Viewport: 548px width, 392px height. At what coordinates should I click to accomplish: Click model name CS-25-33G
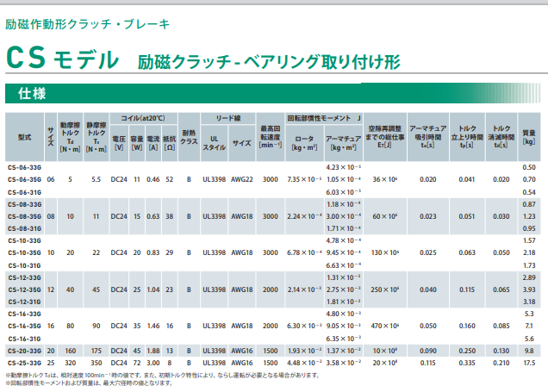[24, 364]
